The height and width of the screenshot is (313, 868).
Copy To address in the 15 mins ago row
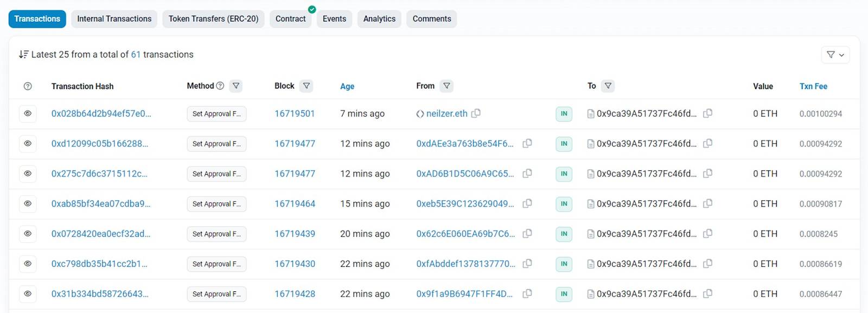[x=707, y=204]
